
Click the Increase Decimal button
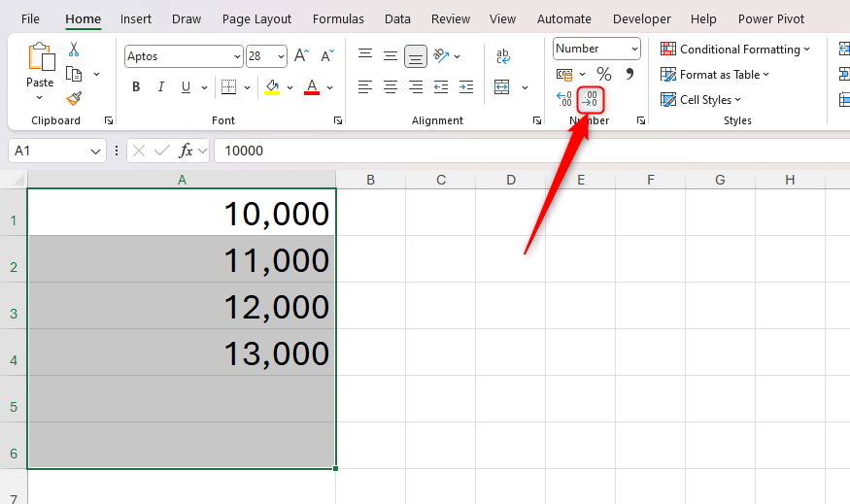564,99
